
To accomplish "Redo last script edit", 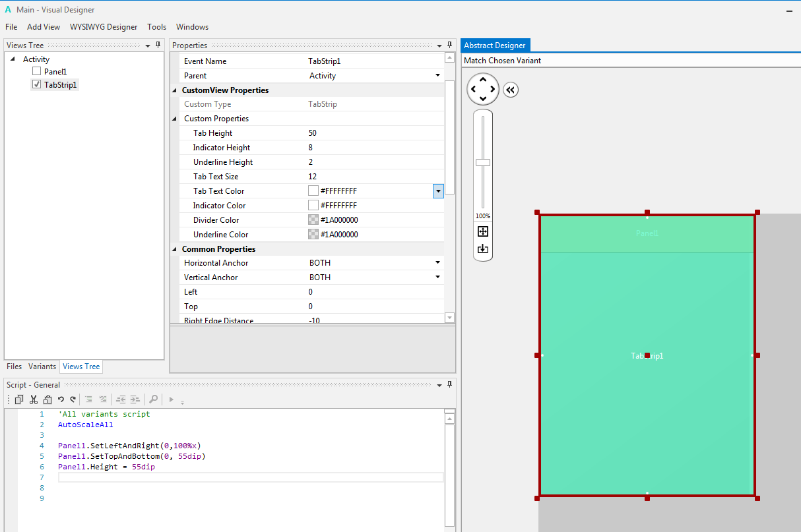I will point(73,399).
